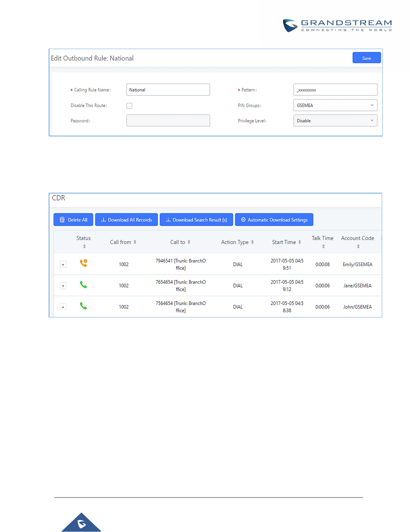This screenshot has height=532, width=411.
Task: Click the Download All Records button
Action: (x=126, y=220)
